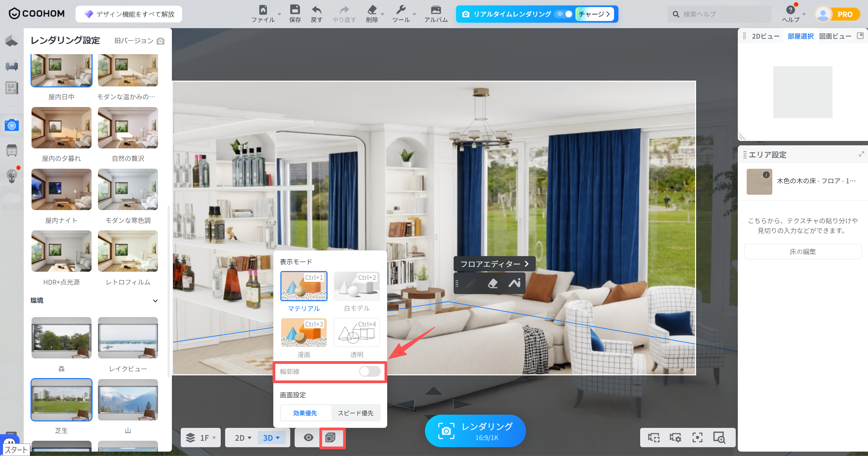Image resolution: width=868 pixels, height=456 pixels.
Task: Select the camera render sidebar icon
Action: click(x=12, y=125)
